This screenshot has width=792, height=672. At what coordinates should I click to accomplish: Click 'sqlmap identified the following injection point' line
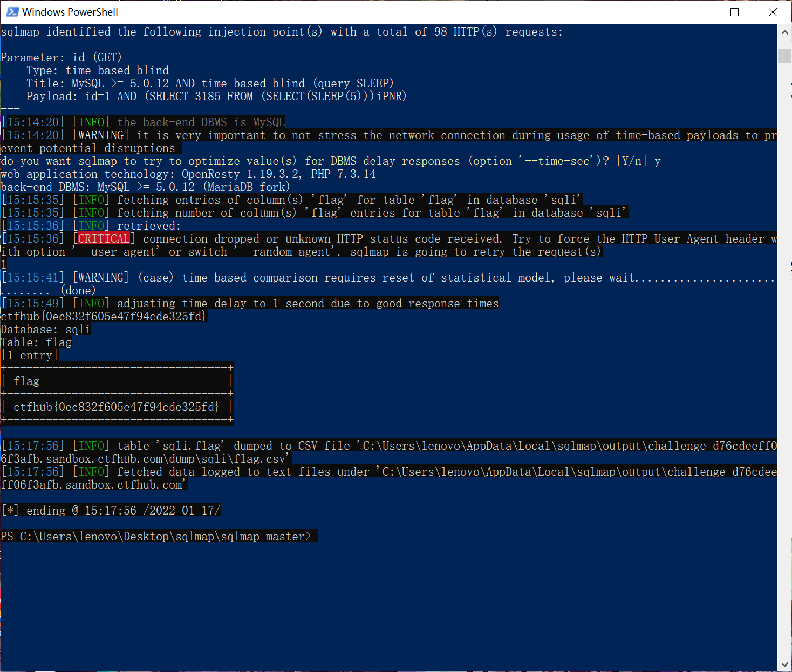pyautogui.click(x=282, y=32)
